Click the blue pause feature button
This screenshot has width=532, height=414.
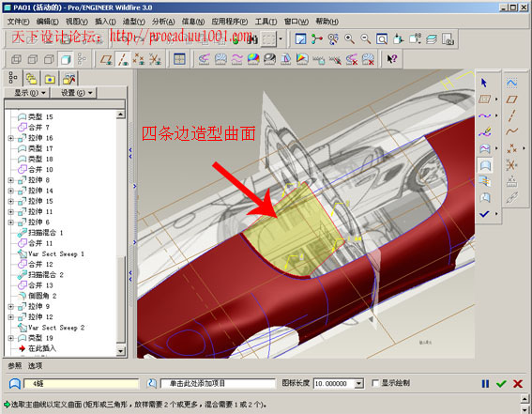point(485,384)
